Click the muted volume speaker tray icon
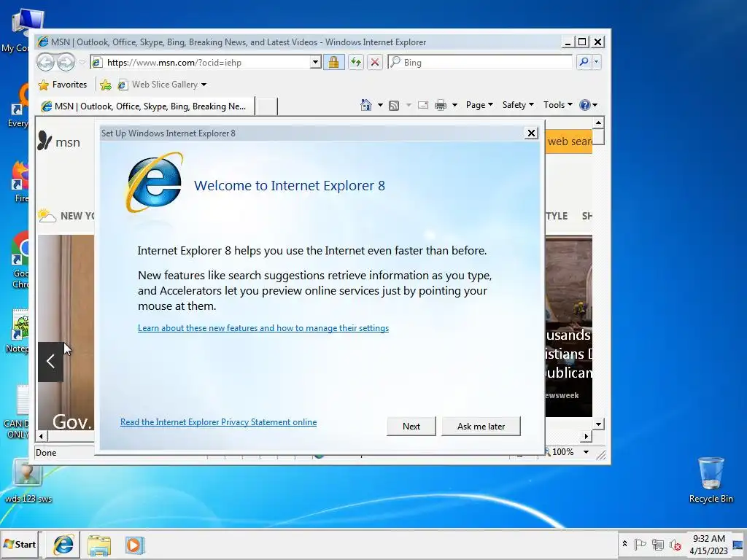This screenshot has width=747, height=560. 675,544
